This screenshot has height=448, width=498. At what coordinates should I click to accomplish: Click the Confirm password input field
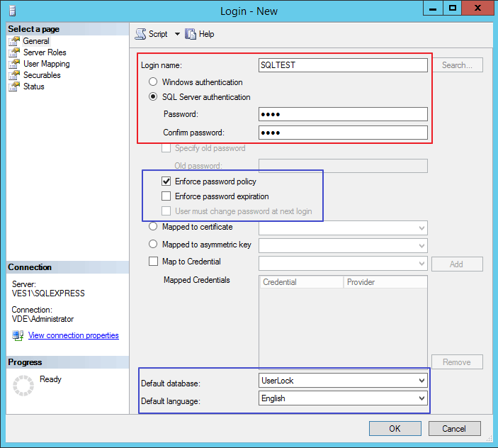click(x=343, y=133)
